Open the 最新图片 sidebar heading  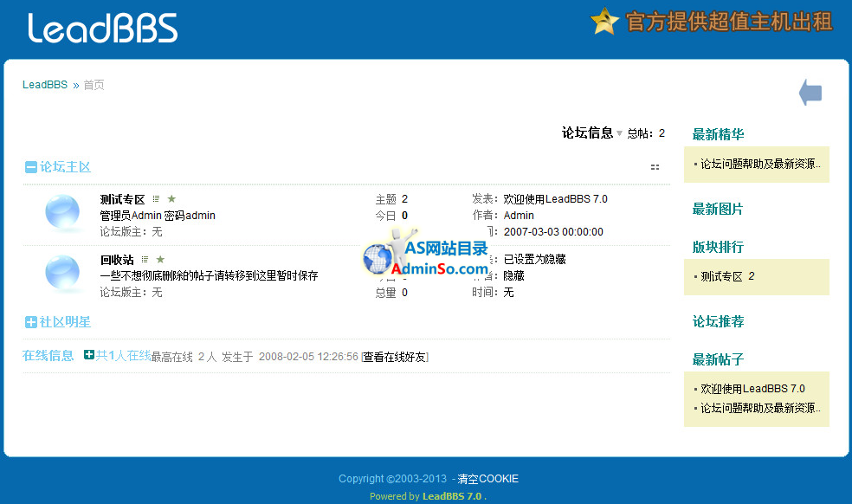(x=717, y=209)
